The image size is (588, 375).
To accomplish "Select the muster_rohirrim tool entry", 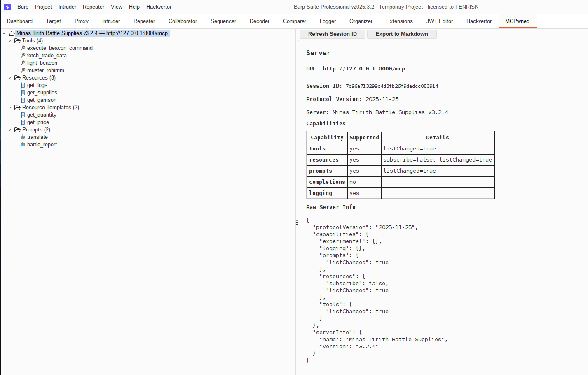I will (45, 70).
